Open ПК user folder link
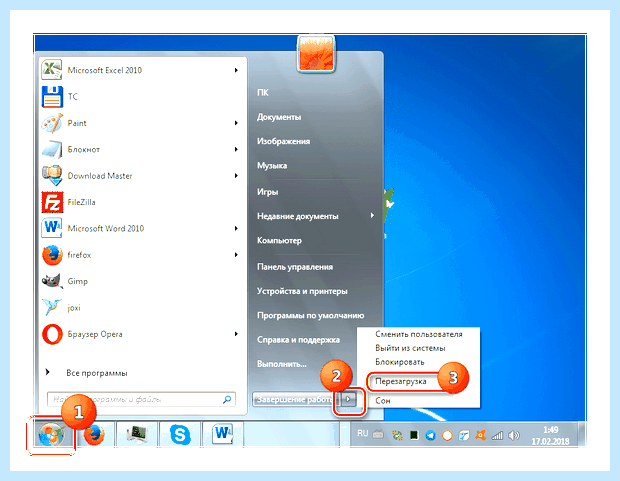This screenshot has width=620, height=481. pos(263,93)
